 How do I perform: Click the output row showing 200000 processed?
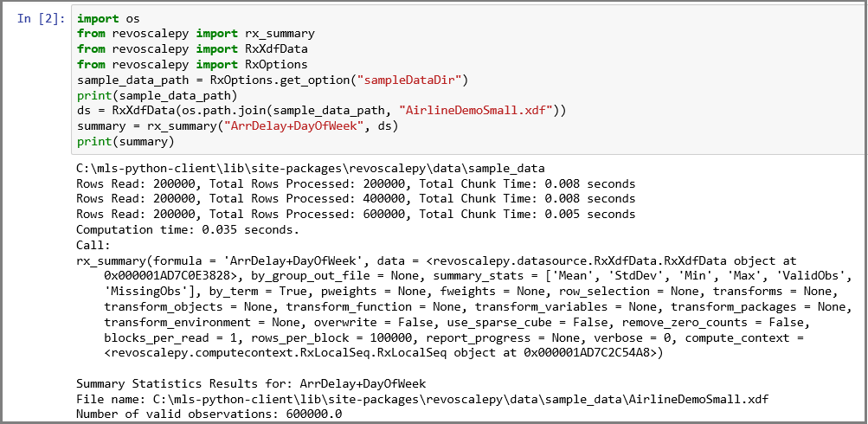(x=355, y=183)
